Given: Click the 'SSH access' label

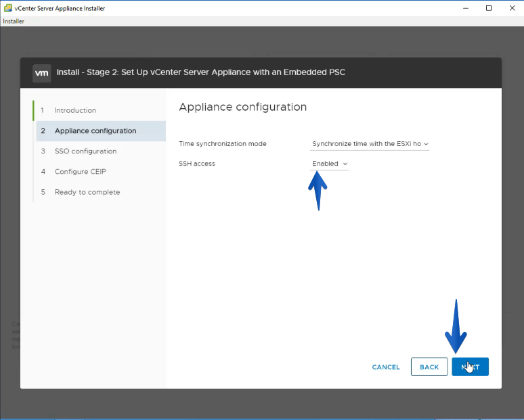Looking at the screenshot, I should [x=197, y=164].
